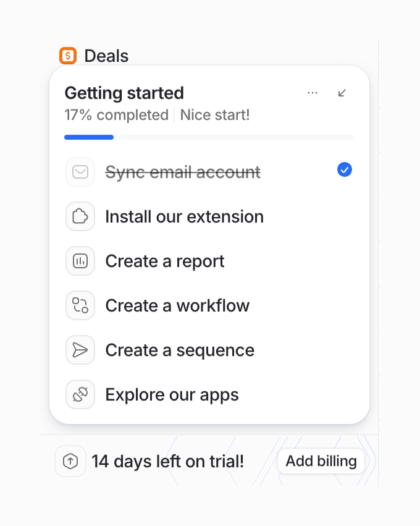Open the Create a sequence task
Viewport: 420px width, 526px height.
[x=180, y=350]
